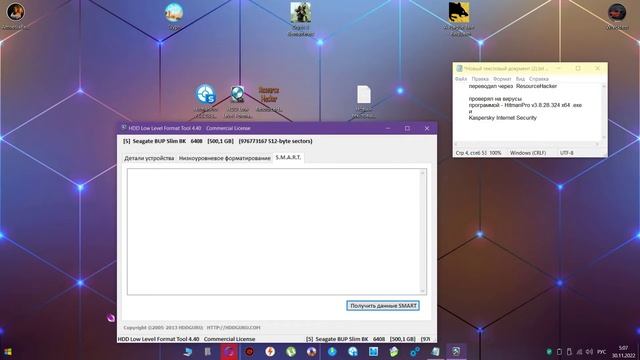The width and height of the screenshot is (640, 360).
Task: Select the sky-blue round desktop icon at top
Action: [174, 13]
